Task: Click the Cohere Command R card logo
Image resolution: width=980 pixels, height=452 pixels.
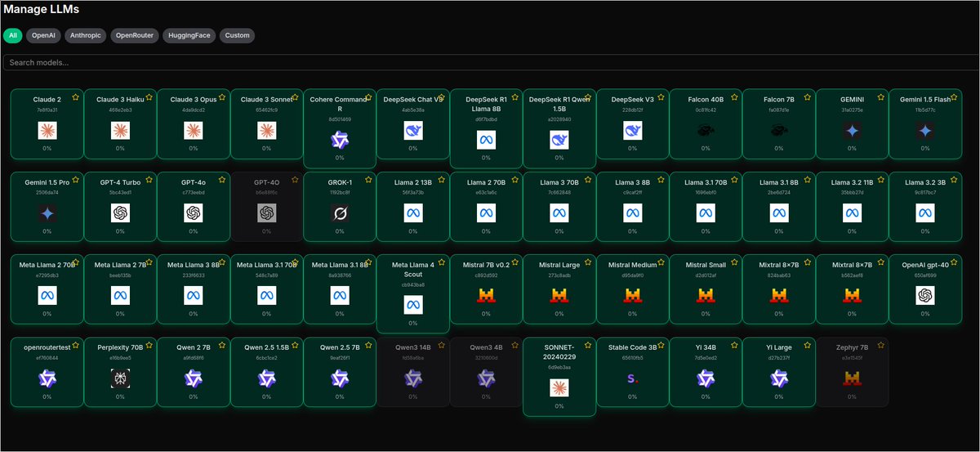Action: 340,140
